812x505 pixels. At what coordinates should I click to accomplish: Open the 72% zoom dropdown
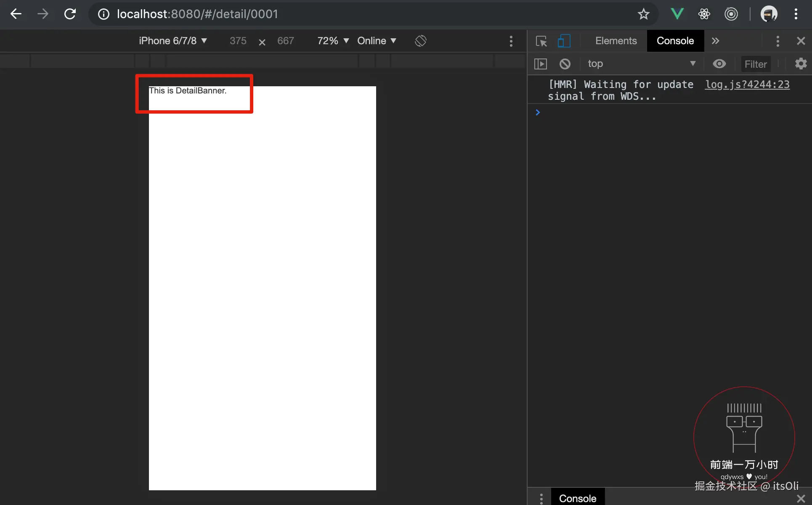pyautogui.click(x=333, y=41)
